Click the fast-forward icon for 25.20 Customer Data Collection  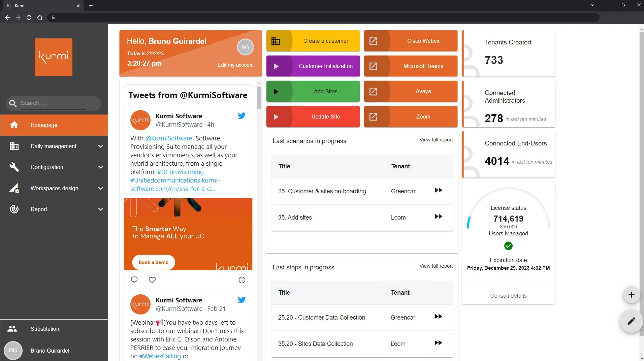tap(438, 317)
